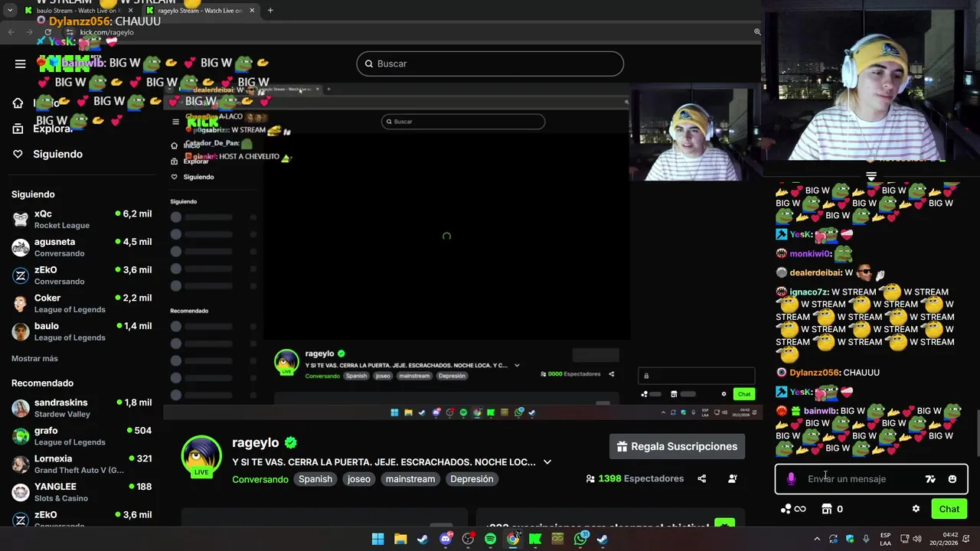Click the voice microphone icon in chat input
The image size is (980, 551).
791,479
